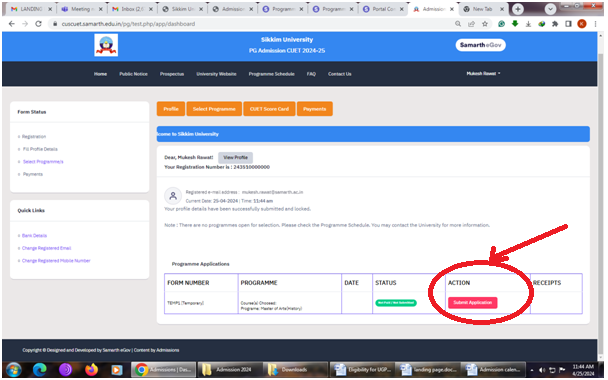Click Sikkim University logo

[106, 45]
